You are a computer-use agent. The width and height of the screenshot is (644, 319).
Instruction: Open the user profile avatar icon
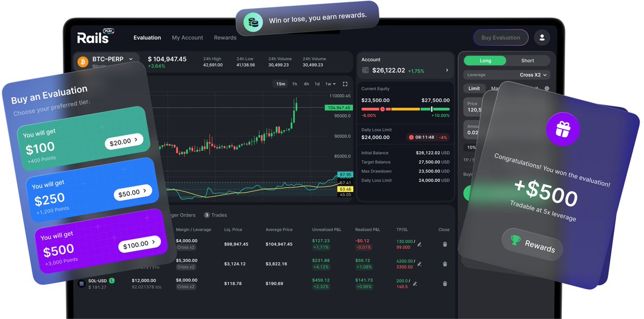(x=542, y=38)
